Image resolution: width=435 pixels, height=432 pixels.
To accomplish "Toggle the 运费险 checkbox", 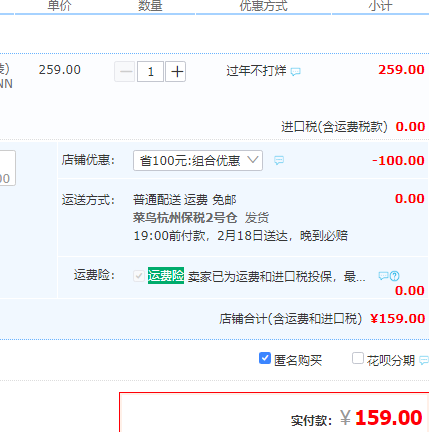I will [139, 276].
